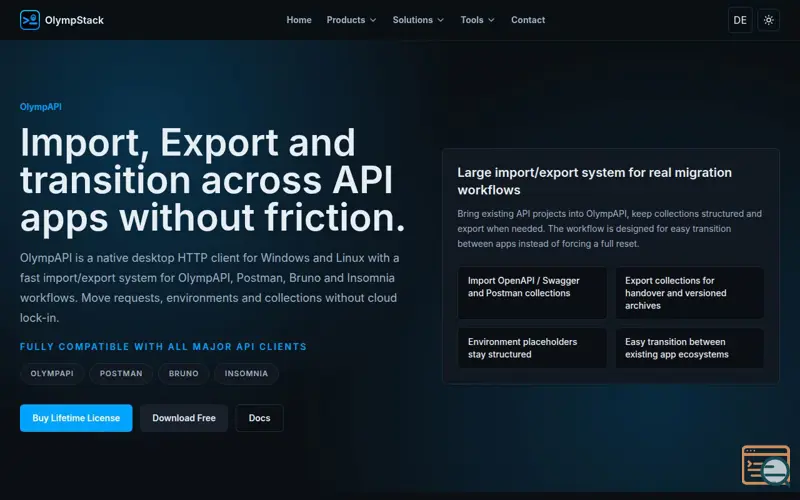Viewport: 800px width, 500px height.
Task: Select the OLYMPAPI pill tag
Action: (52, 373)
